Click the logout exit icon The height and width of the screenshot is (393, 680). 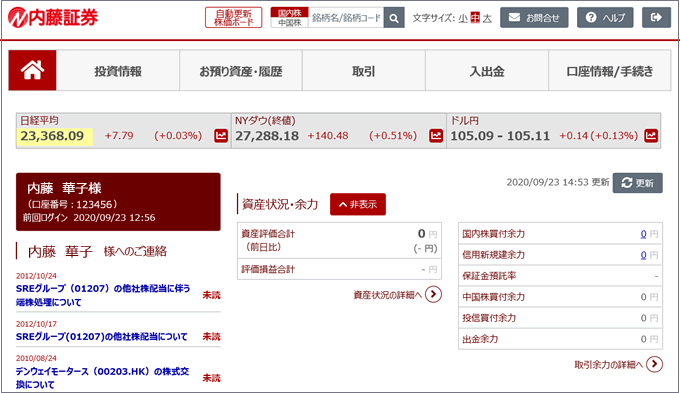(656, 17)
